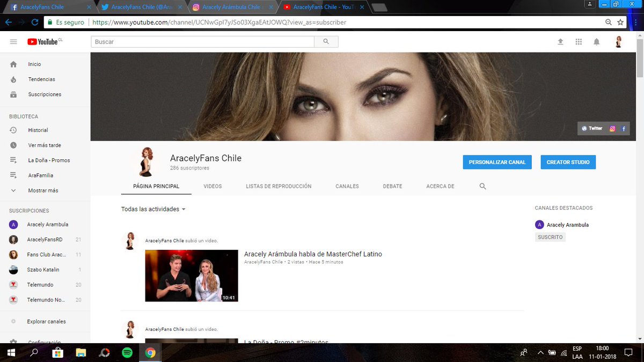The height and width of the screenshot is (362, 644).
Task: Show hidden tray icons chevron
Action: [x=539, y=352]
